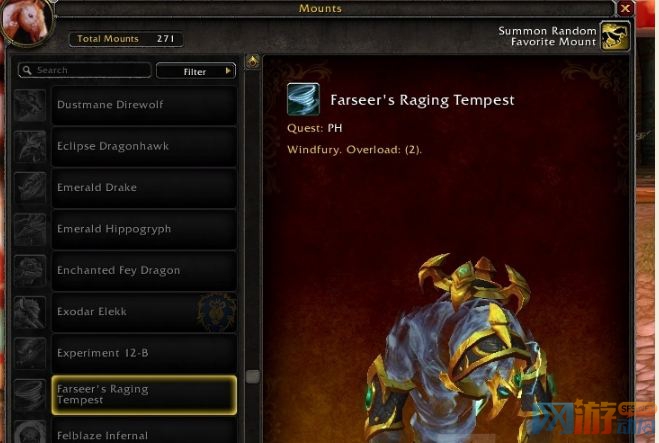This screenshot has height=443, width=659.
Task: Click the Eclipse Dragonhawk mount icon
Action: tap(29, 146)
